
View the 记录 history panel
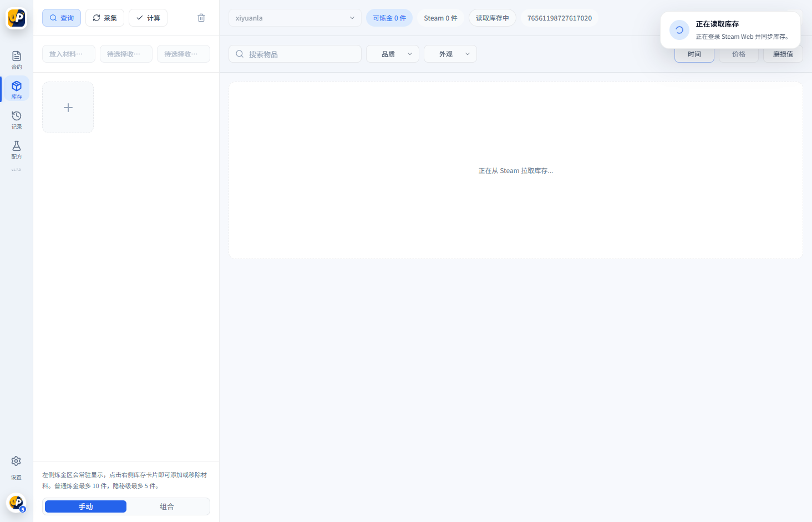tap(16, 119)
